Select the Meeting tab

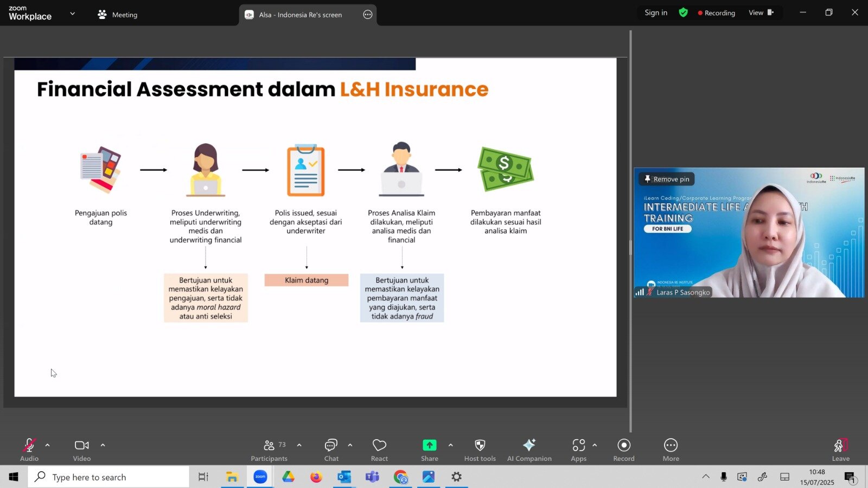coord(117,15)
